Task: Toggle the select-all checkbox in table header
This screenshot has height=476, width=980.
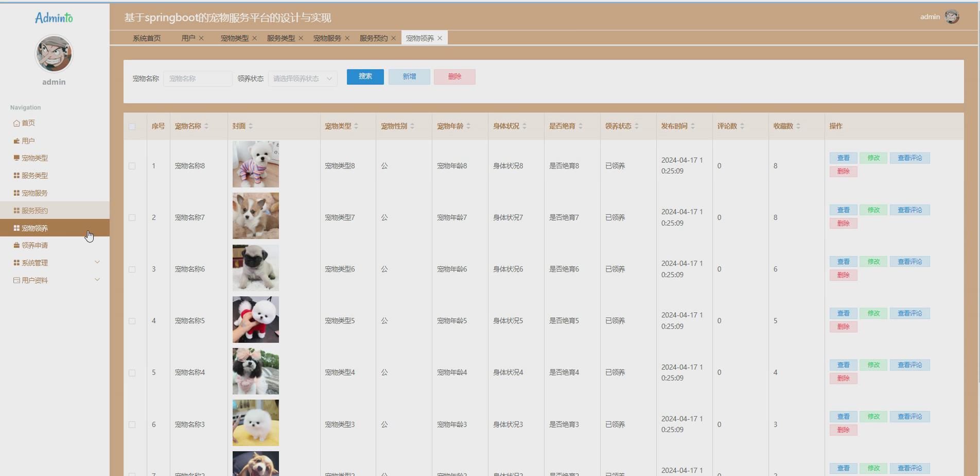Action: (132, 126)
